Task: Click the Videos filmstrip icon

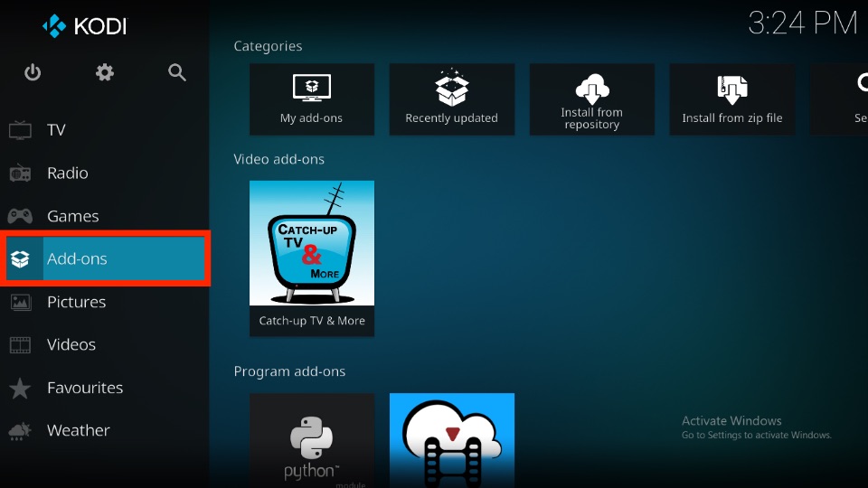Action: click(x=20, y=344)
